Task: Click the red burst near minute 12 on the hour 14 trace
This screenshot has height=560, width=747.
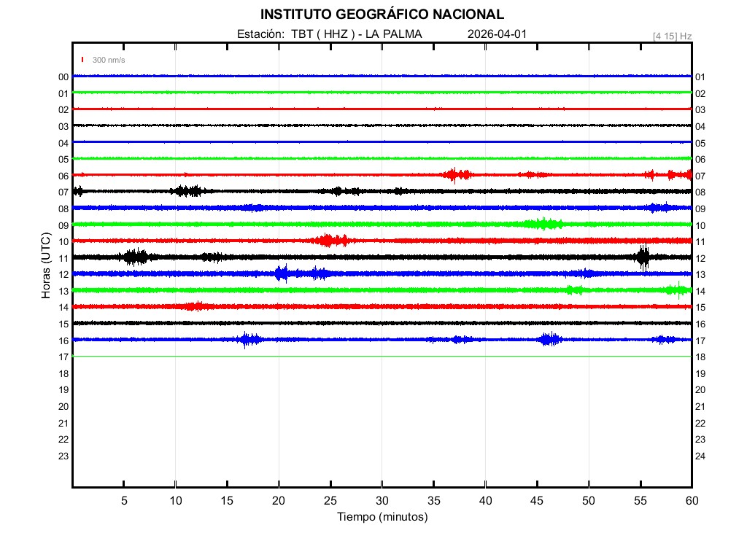Action: coord(196,306)
